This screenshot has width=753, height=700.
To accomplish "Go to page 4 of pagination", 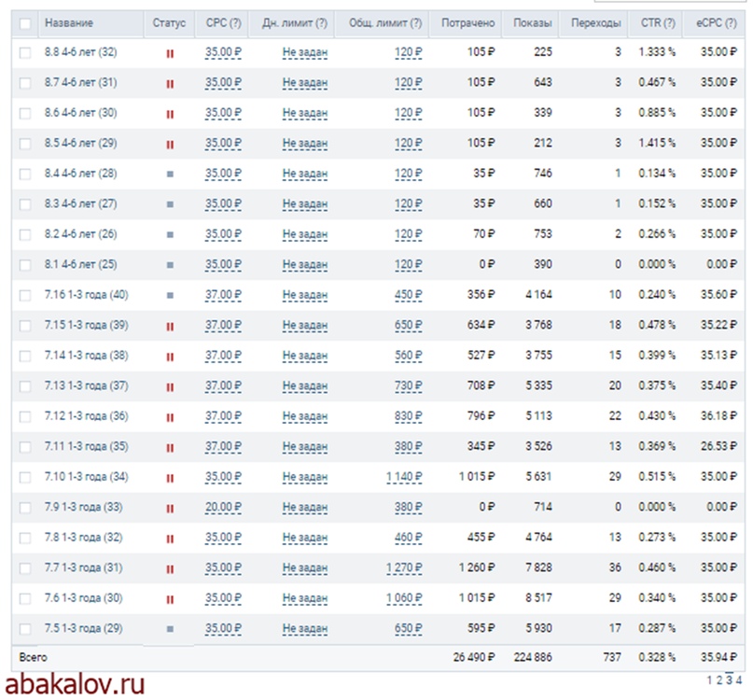I will [739, 680].
